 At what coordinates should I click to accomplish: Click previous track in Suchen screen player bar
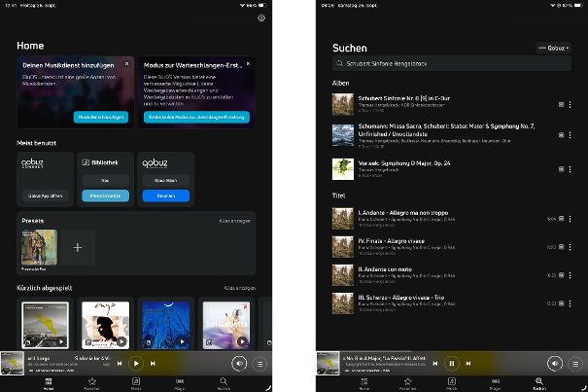coord(435,364)
